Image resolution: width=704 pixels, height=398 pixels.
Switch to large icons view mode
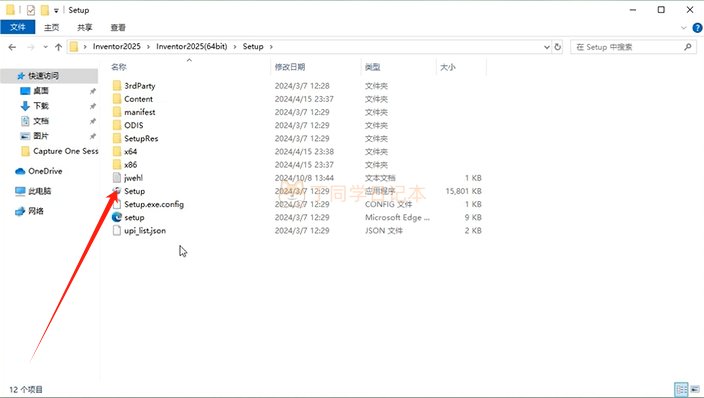[x=695, y=389]
